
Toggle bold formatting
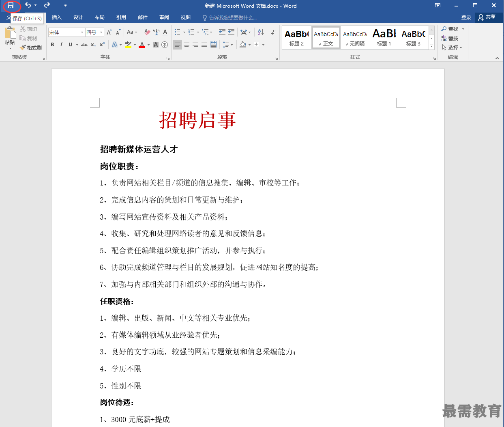(x=52, y=45)
